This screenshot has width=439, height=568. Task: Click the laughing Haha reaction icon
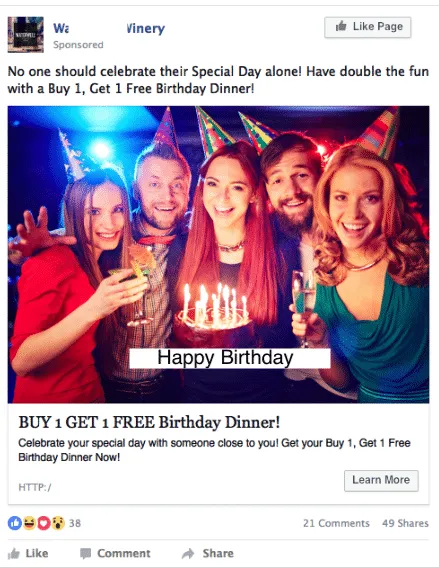pos(29,523)
